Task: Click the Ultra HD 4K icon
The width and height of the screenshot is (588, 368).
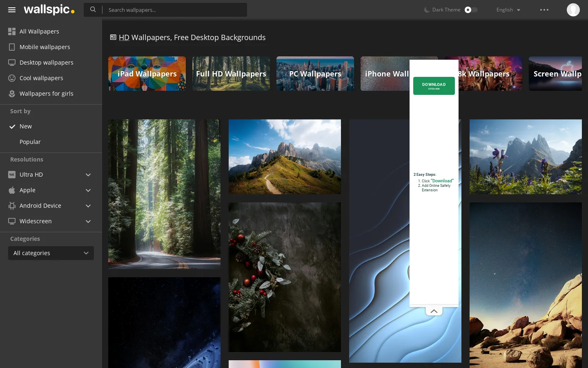Action: tap(12, 175)
